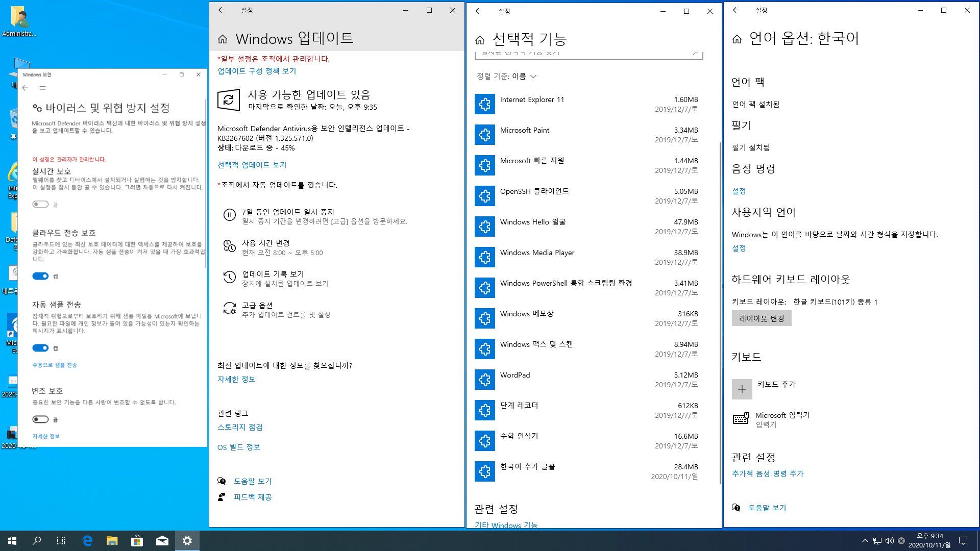Show hidden system tray icons chevron

(865, 541)
